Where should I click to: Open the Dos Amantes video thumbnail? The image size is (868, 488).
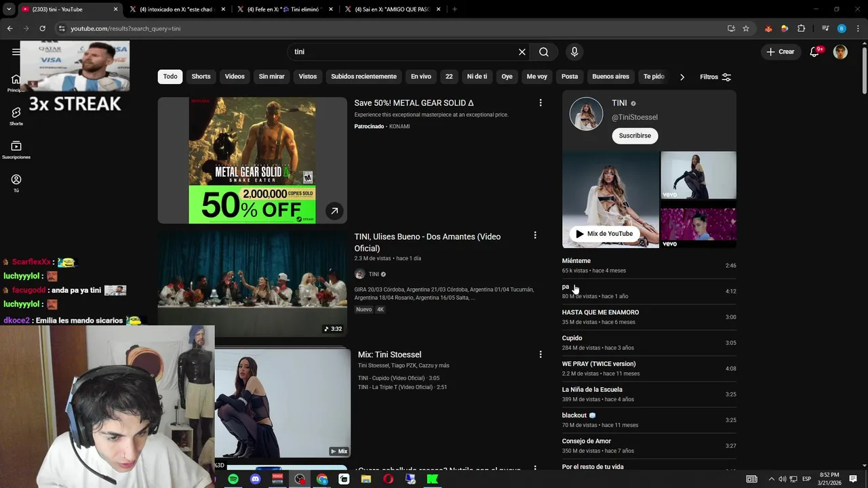[x=252, y=283]
